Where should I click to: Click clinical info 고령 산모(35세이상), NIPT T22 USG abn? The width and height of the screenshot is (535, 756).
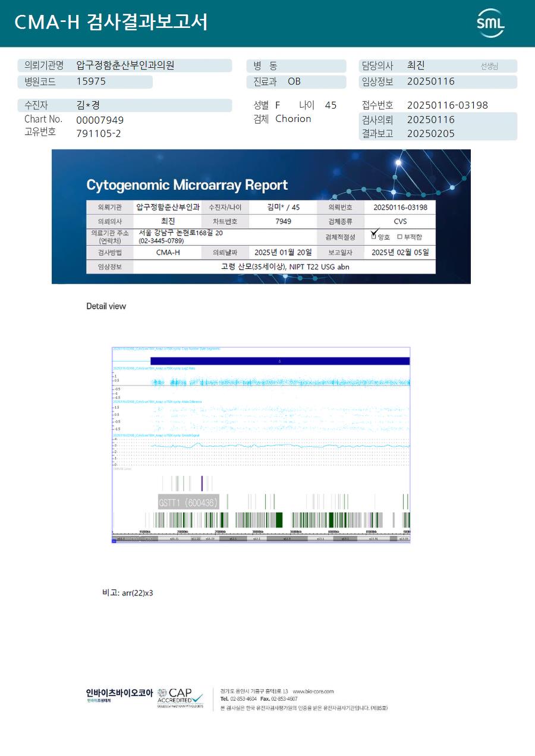(285, 267)
